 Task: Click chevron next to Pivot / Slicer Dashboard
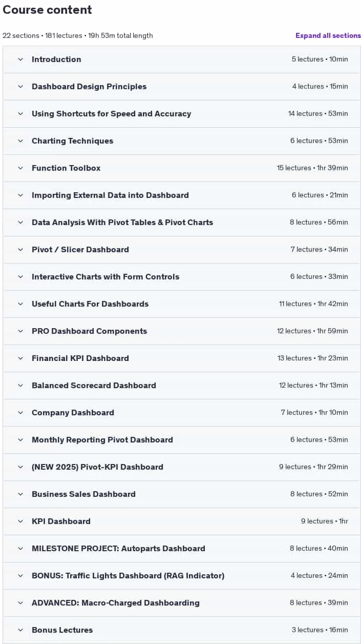click(x=20, y=250)
